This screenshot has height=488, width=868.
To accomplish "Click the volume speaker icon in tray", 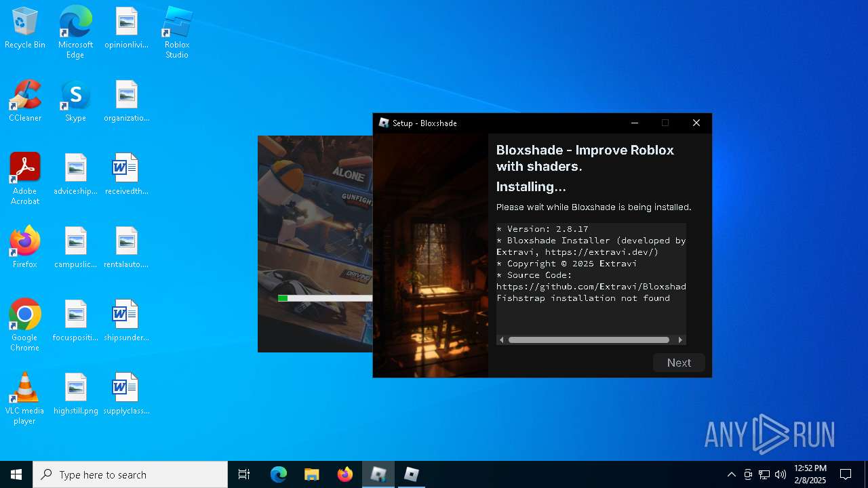I will (x=781, y=474).
